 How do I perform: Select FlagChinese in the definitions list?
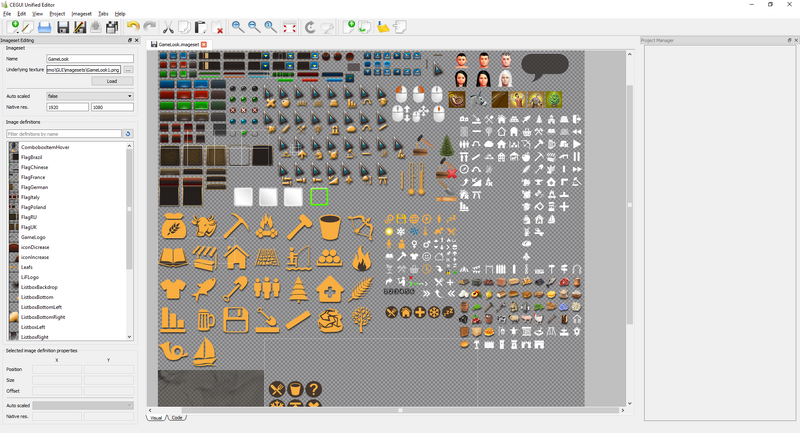(34, 167)
